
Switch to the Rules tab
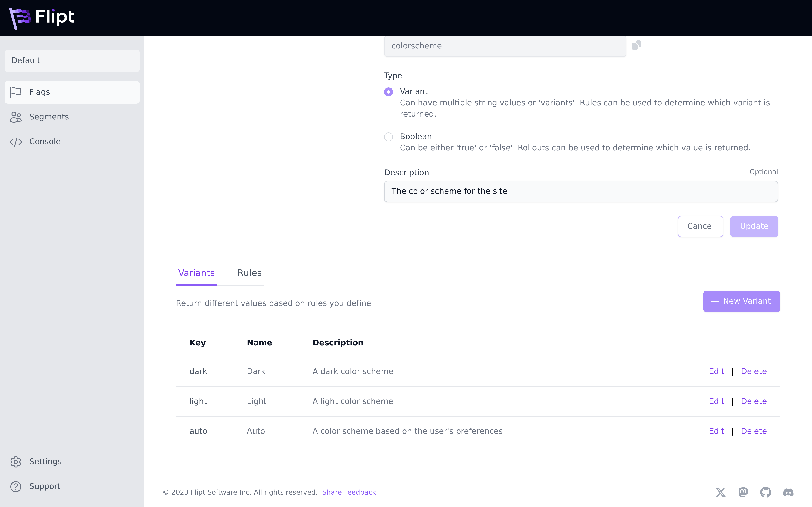(249, 273)
